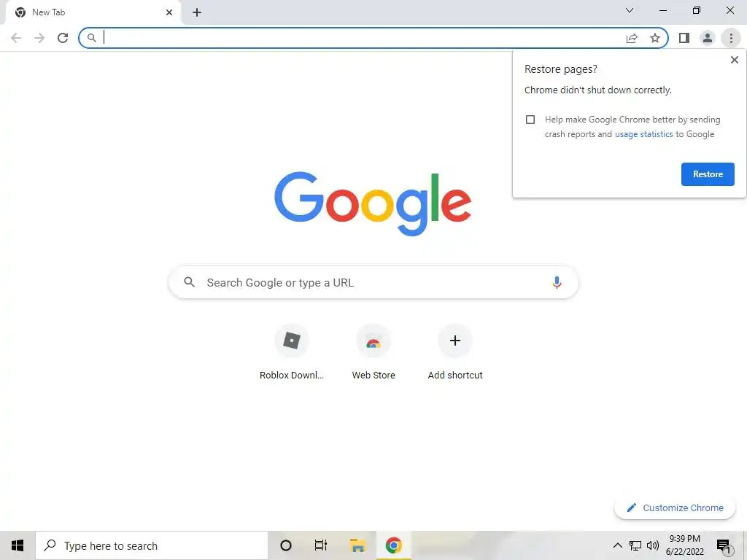Click the Google logo
This screenshot has width=747, height=560.
pos(373,203)
